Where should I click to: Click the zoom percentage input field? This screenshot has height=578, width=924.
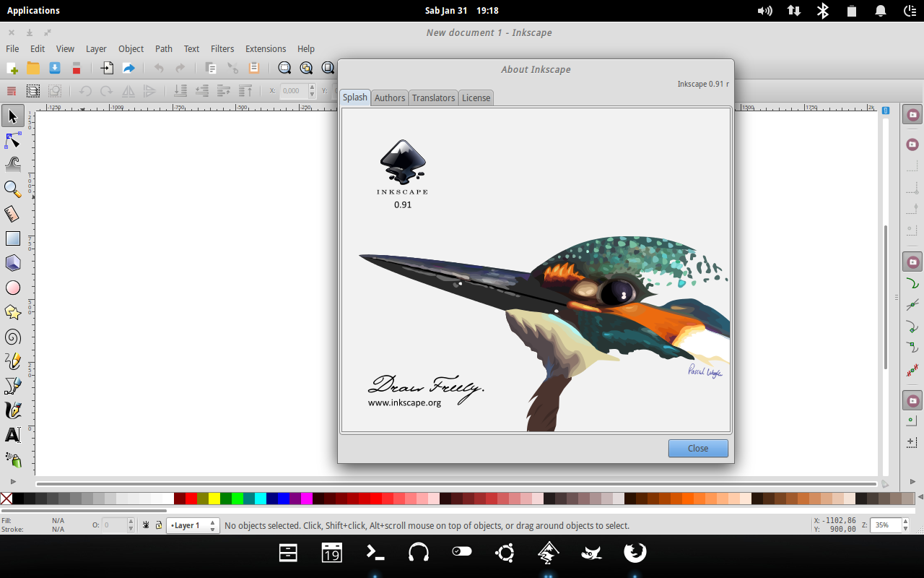(x=886, y=525)
